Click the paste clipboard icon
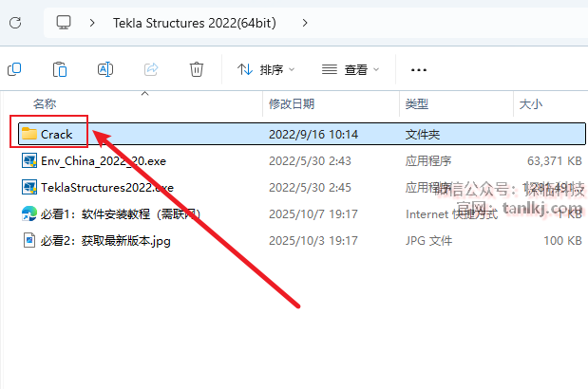This screenshot has height=389, width=588. click(x=60, y=69)
